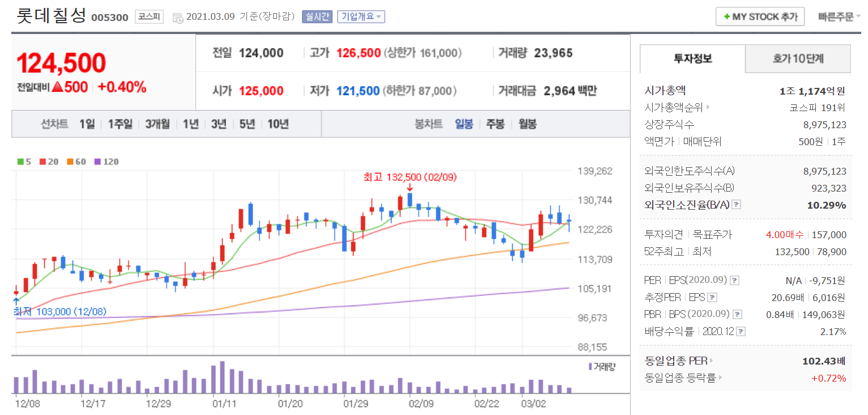Click the 거래대금 value 2,964 백만
The image size is (868, 415).
point(570,91)
